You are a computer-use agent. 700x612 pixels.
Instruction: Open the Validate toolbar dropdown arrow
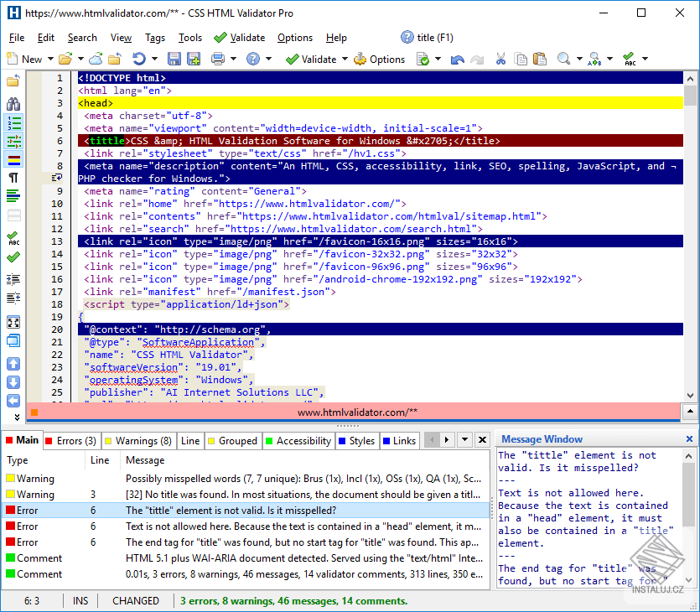345,59
